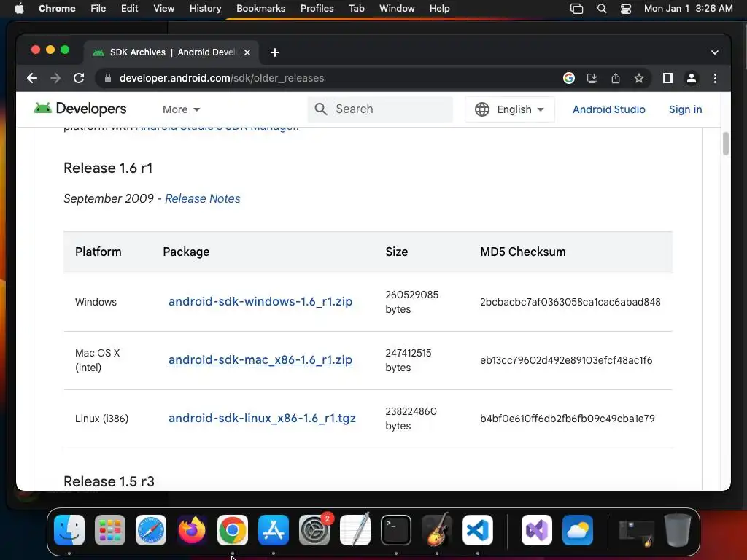Open the File menu
Viewport: 747px width, 560px height.
[x=98, y=9]
